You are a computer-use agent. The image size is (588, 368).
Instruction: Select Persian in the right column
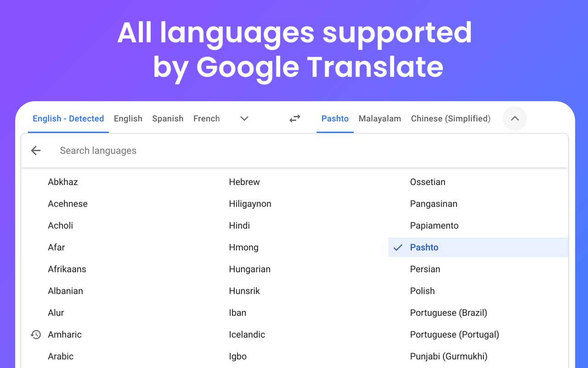click(x=425, y=269)
